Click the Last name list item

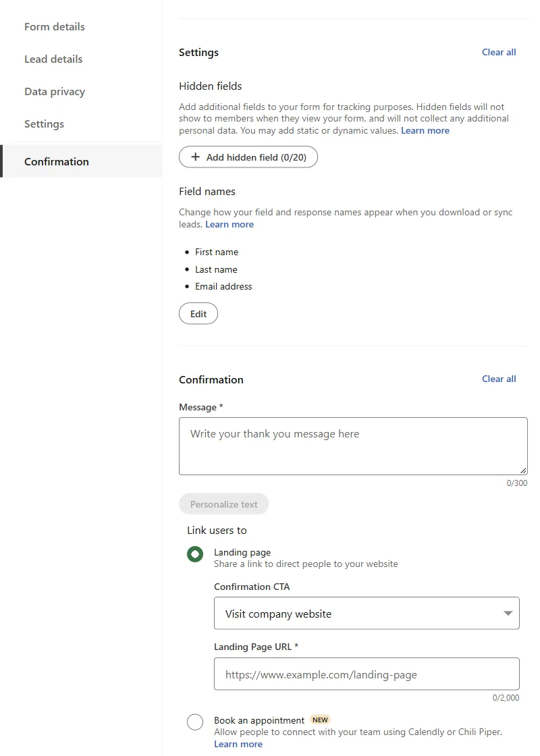click(x=216, y=269)
